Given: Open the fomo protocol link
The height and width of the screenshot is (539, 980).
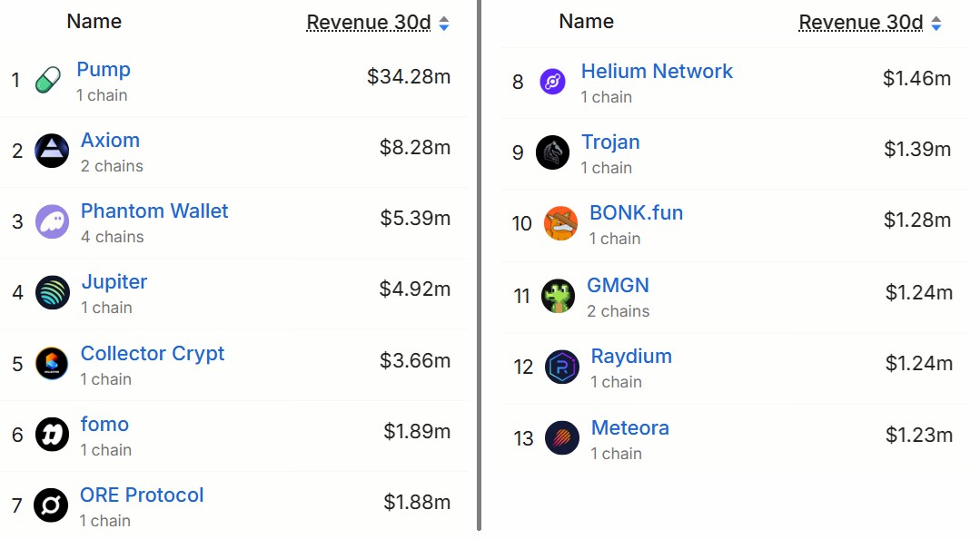Looking at the screenshot, I should click(104, 425).
